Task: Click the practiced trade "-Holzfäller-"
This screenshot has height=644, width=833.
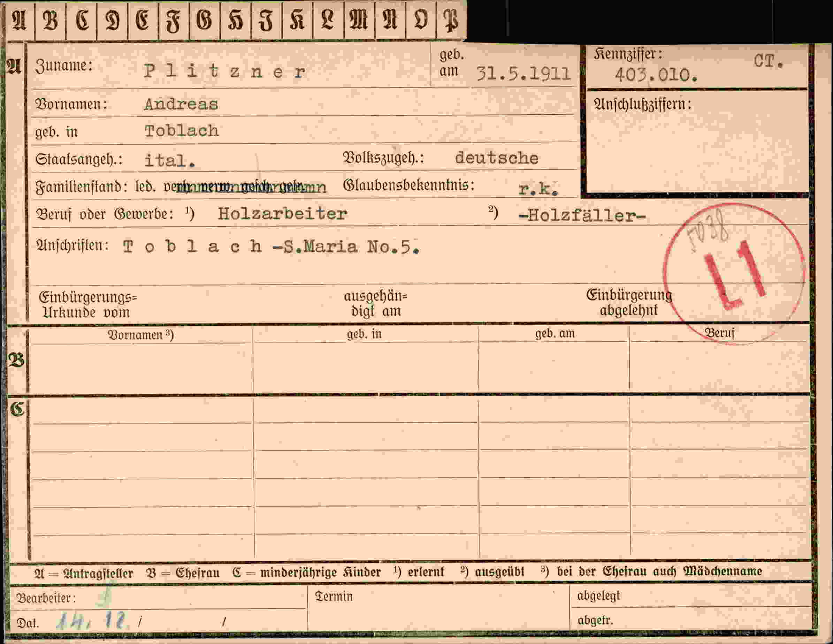Action: tap(582, 216)
